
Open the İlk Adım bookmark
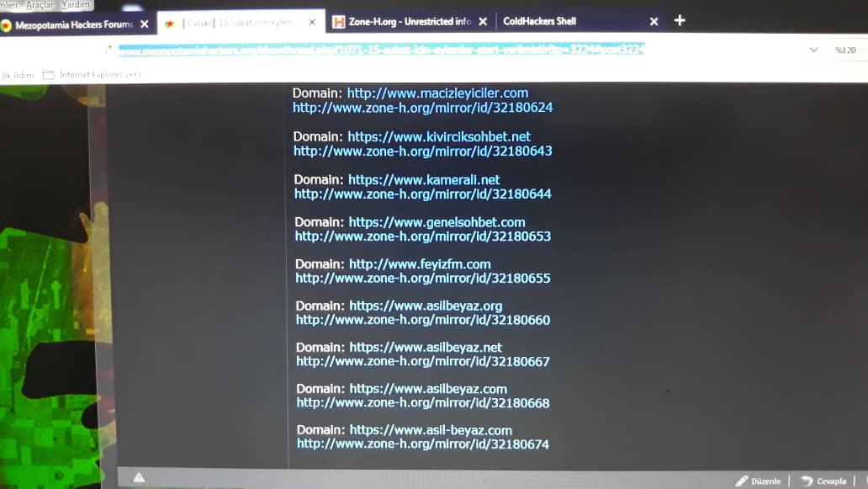[18, 75]
